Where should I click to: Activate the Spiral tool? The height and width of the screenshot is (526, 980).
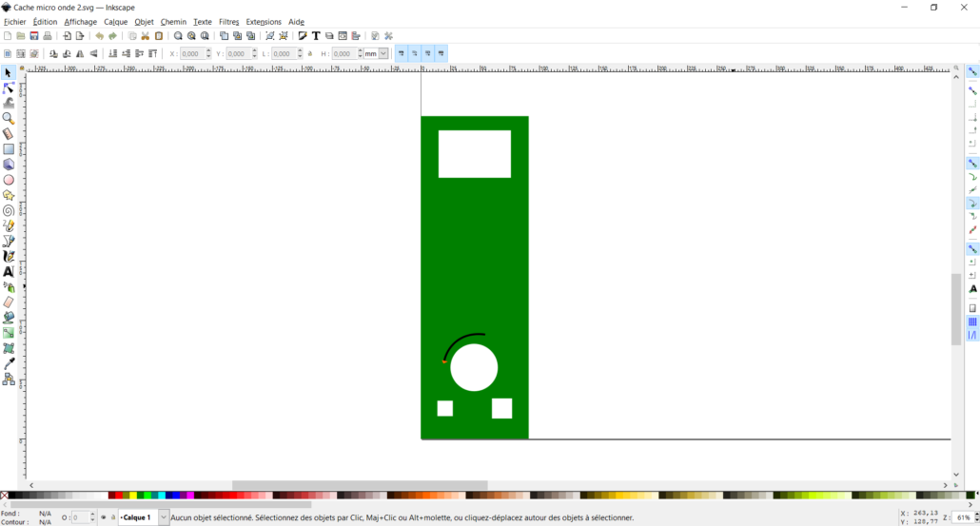point(9,211)
